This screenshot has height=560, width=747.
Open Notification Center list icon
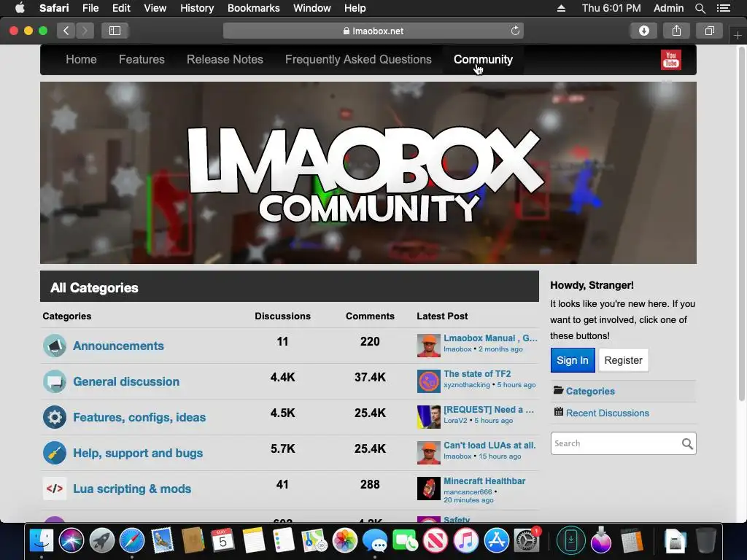click(x=723, y=8)
